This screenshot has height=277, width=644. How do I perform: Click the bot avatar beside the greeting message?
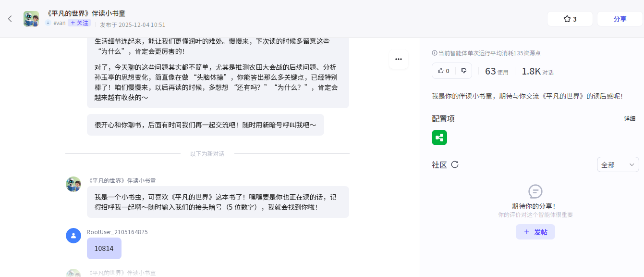pyautogui.click(x=73, y=184)
